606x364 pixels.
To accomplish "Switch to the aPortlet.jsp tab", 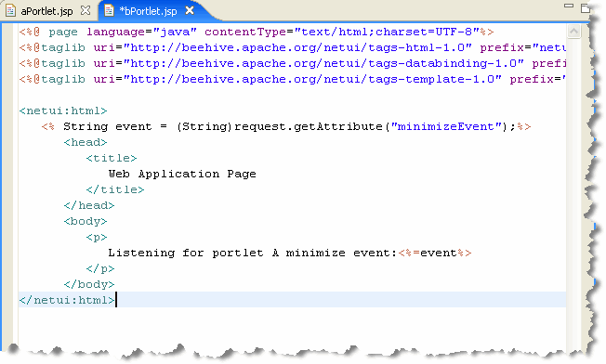I will click(46, 11).
